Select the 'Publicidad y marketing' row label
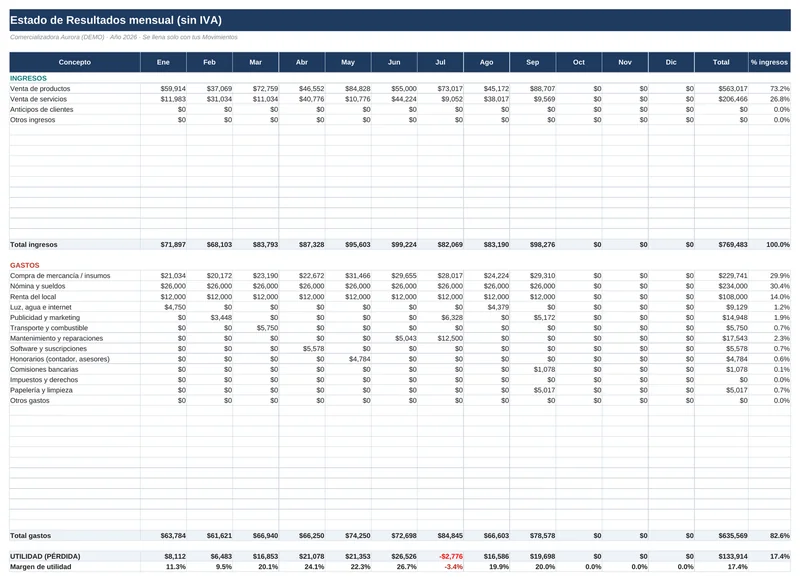The height and width of the screenshot is (581, 800). click(x=45, y=317)
